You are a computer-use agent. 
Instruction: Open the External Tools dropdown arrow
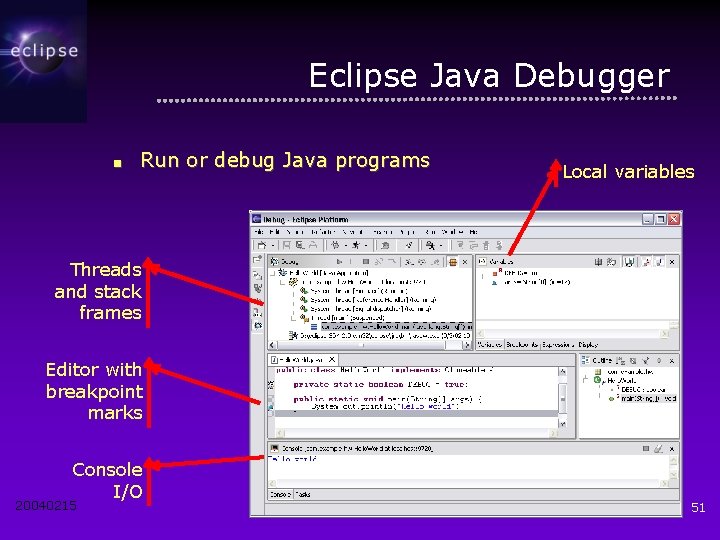click(441, 246)
